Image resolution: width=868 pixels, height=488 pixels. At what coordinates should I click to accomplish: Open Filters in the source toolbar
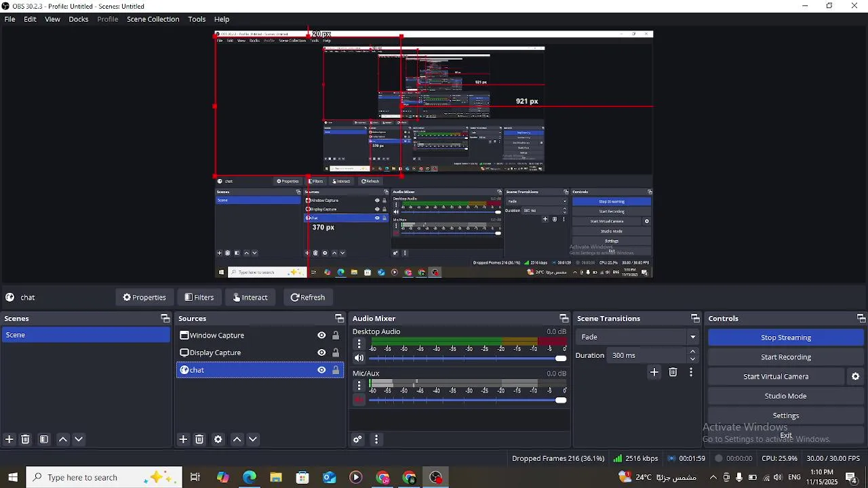pos(199,297)
